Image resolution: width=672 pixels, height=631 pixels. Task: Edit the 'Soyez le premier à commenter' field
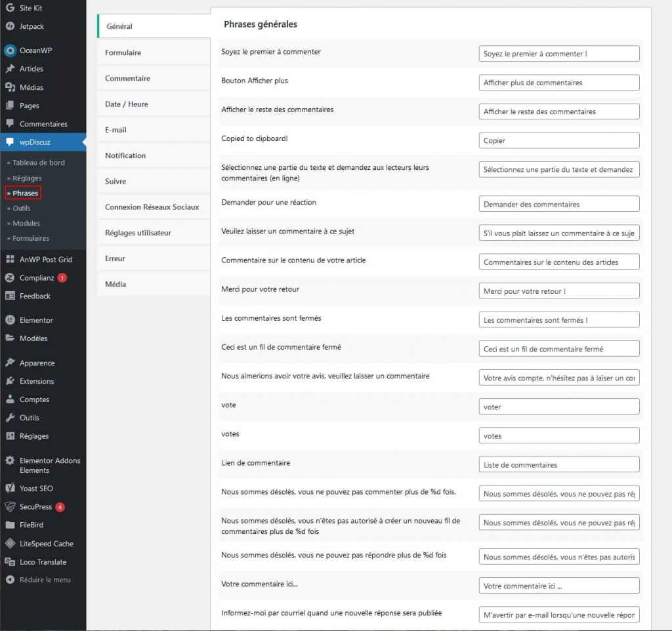coord(558,54)
